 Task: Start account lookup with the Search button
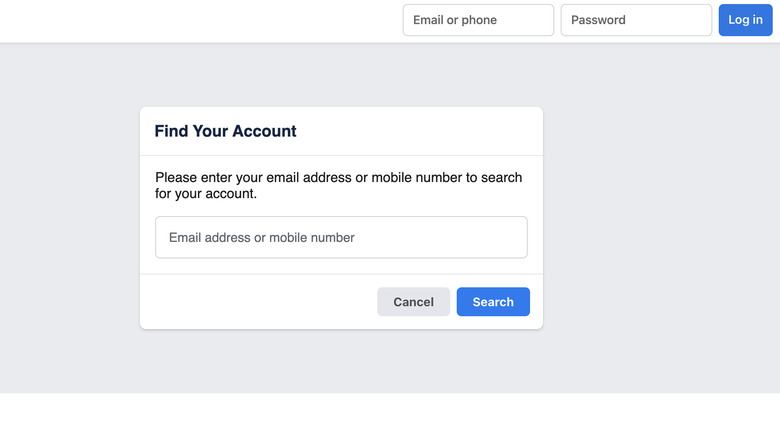(x=493, y=302)
